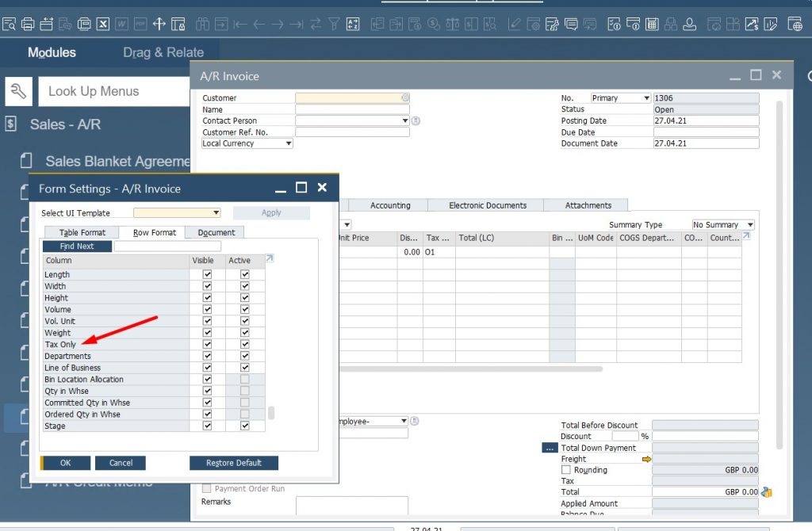This screenshot has width=812, height=531.
Task: Disable the Active checkbox for Tax Only
Action: point(245,344)
